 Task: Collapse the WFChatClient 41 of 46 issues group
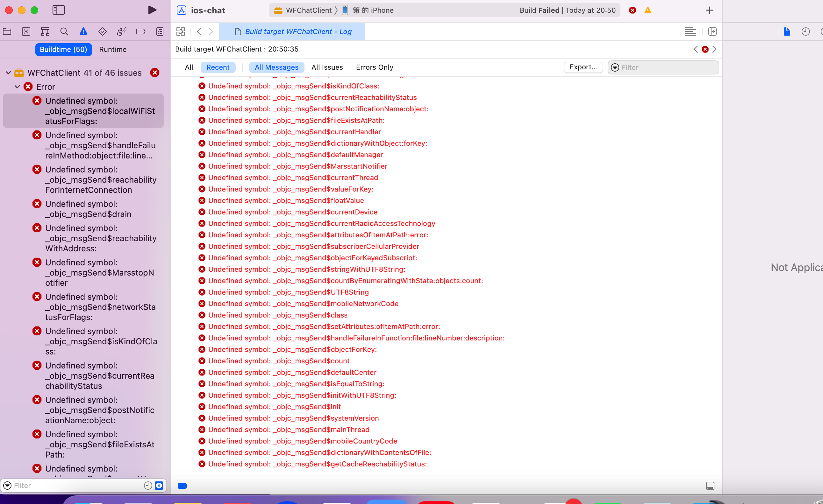(x=8, y=73)
